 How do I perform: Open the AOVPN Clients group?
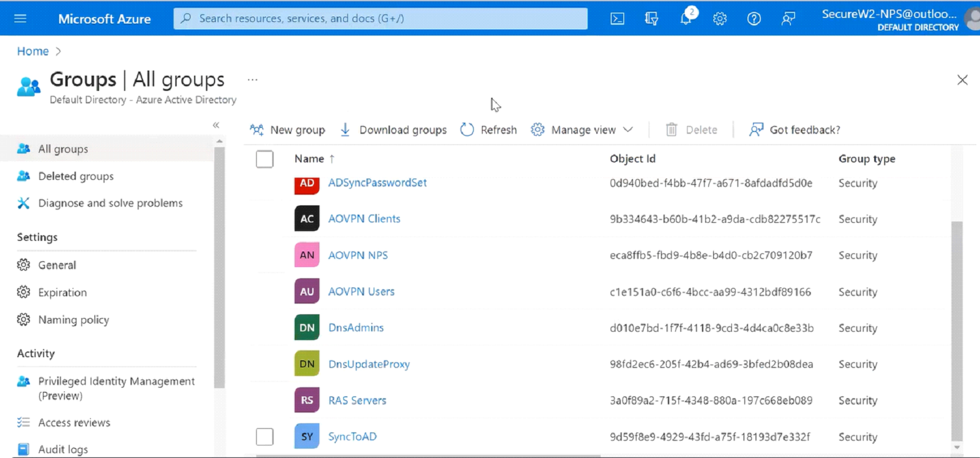(x=364, y=218)
